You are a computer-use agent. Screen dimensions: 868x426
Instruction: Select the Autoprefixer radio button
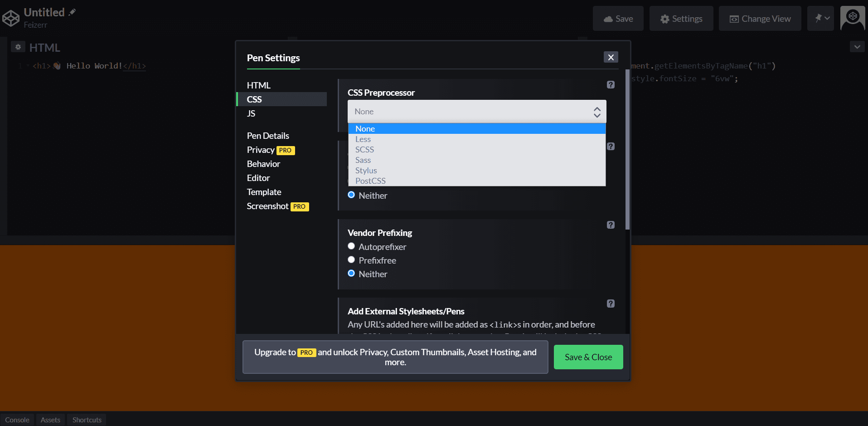[x=351, y=246]
